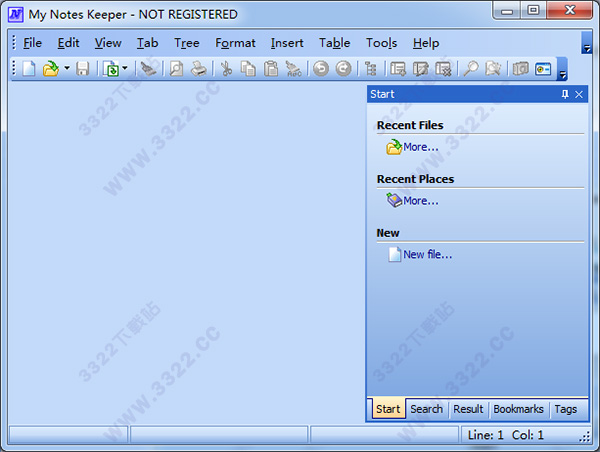Click the Copy icon
Screen dimensions: 600x452
248,69
